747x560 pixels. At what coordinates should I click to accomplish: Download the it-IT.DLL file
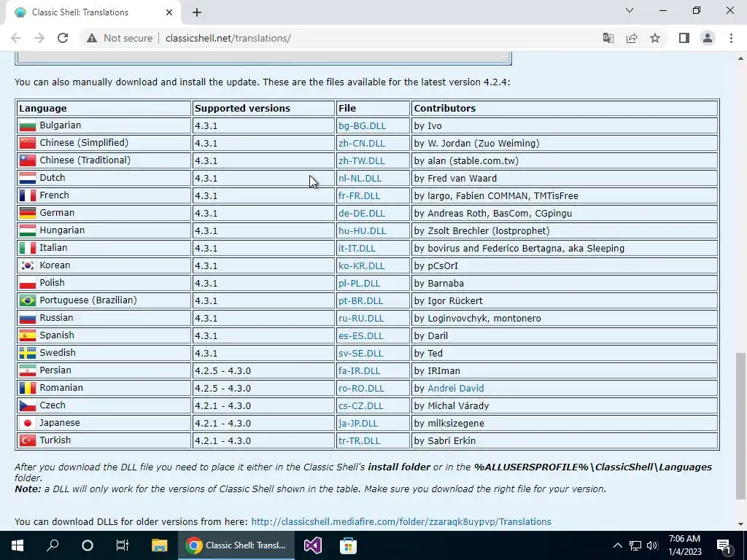click(357, 249)
